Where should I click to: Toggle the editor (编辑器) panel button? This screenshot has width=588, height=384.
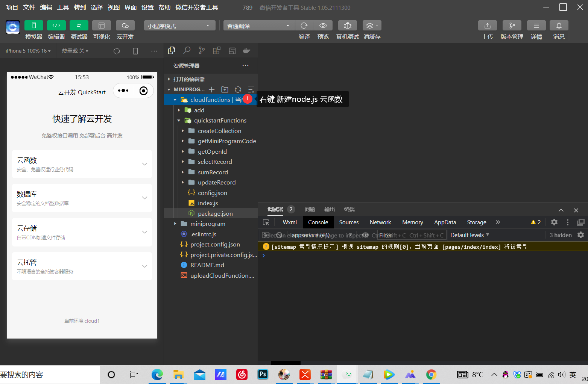[x=56, y=26]
